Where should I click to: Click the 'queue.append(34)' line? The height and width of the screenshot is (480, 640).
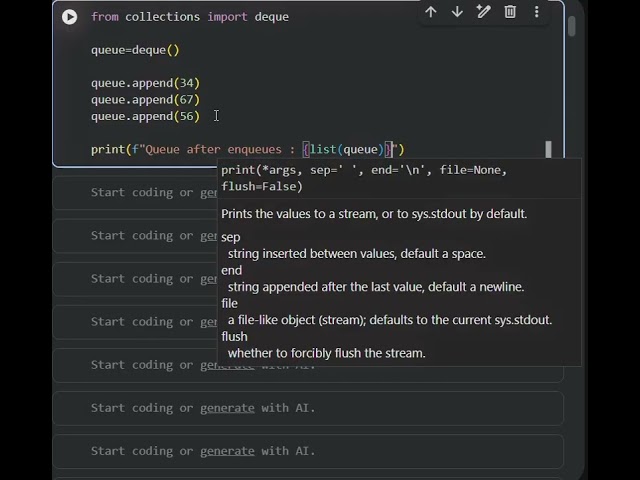click(x=145, y=83)
